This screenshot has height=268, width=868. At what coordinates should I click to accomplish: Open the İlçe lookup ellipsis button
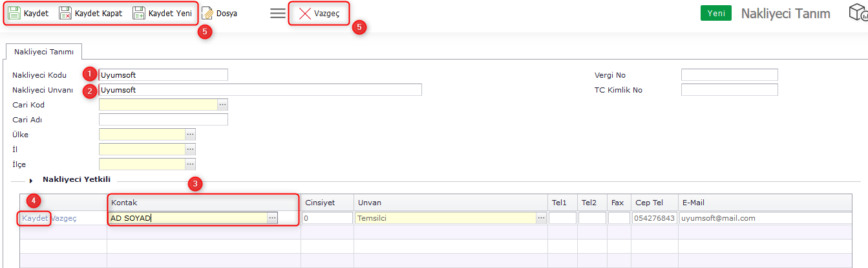[190, 164]
